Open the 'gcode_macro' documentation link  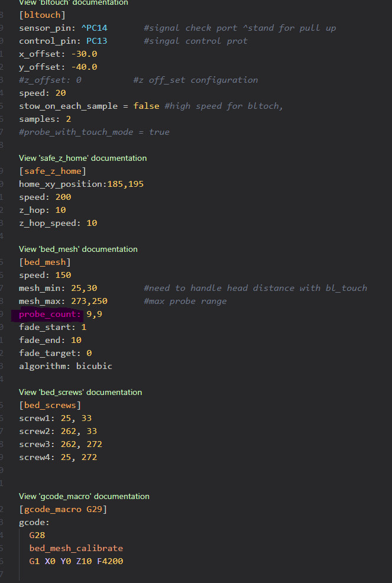pyautogui.click(x=84, y=496)
